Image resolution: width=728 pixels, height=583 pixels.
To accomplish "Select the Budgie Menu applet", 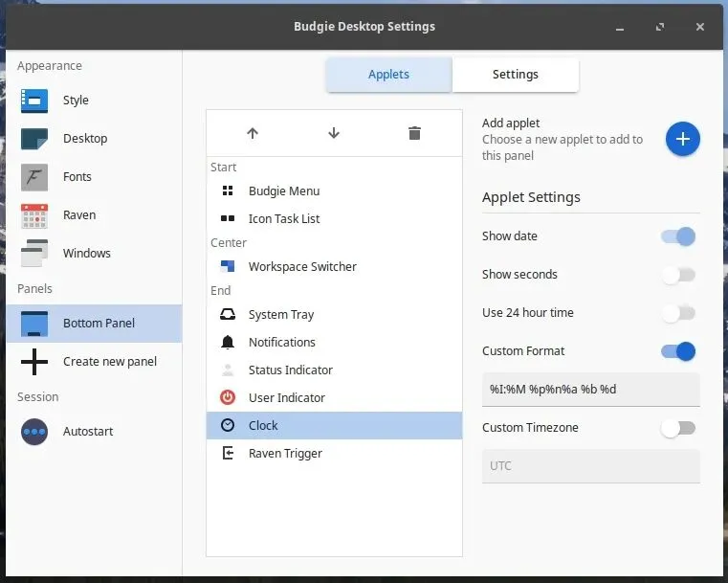I will pyautogui.click(x=283, y=191).
